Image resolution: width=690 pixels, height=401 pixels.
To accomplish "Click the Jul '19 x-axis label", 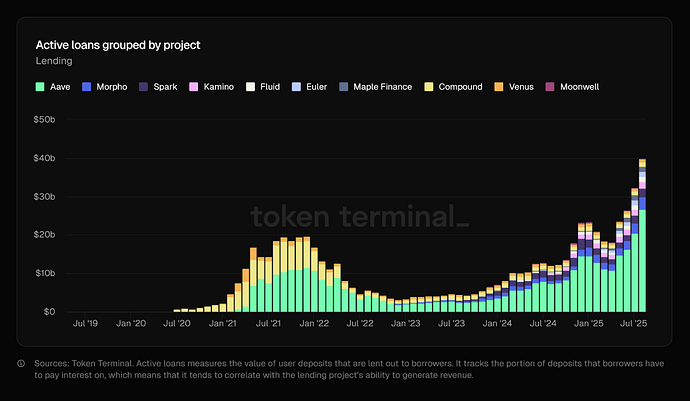I will (x=86, y=324).
